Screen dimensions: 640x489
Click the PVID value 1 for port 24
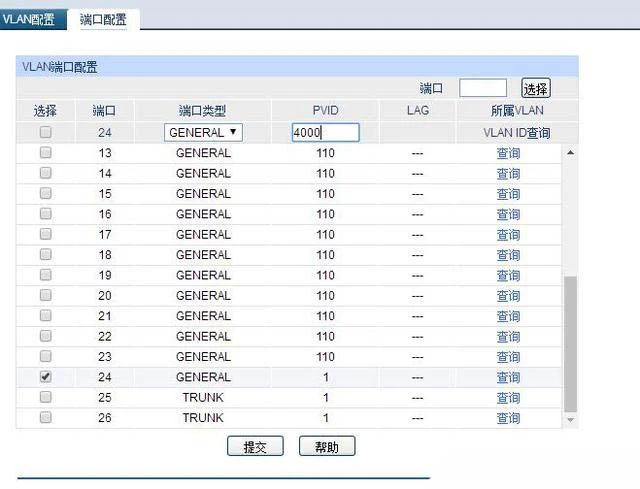pos(326,377)
